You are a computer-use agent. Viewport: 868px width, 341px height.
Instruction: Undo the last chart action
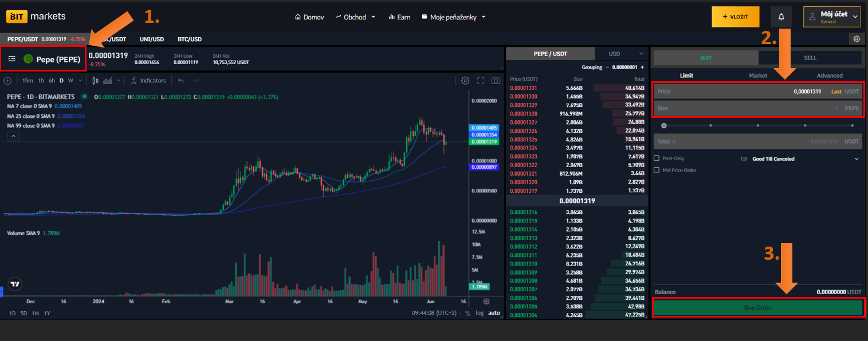pyautogui.click(x=181, y=81)
